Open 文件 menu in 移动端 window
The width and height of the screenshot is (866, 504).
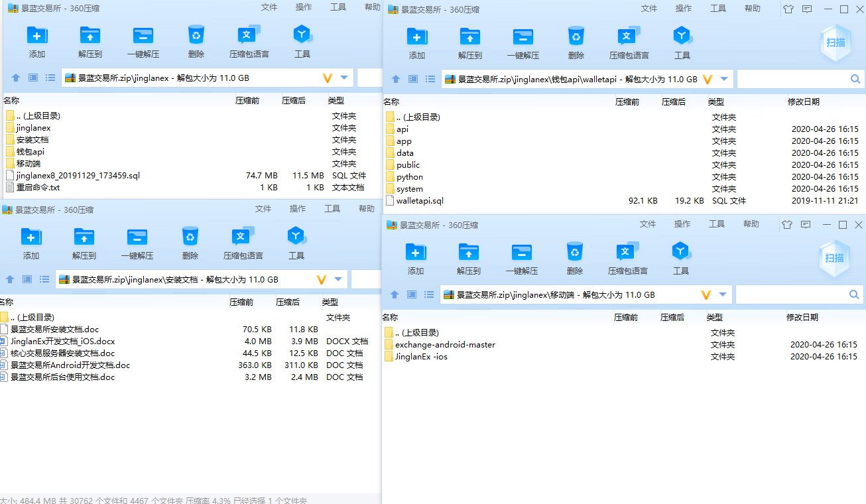pos(648,224)
